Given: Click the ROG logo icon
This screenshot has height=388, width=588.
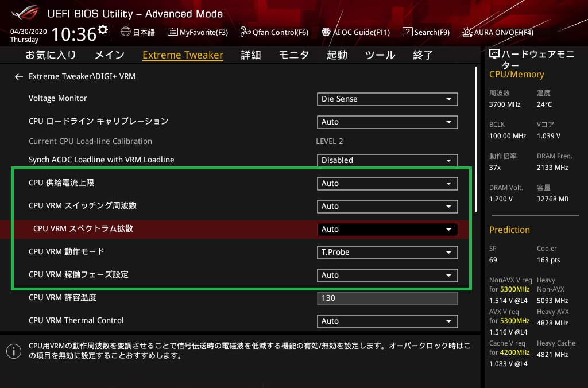Looking at the screenshot, I should tap(25, 13).
